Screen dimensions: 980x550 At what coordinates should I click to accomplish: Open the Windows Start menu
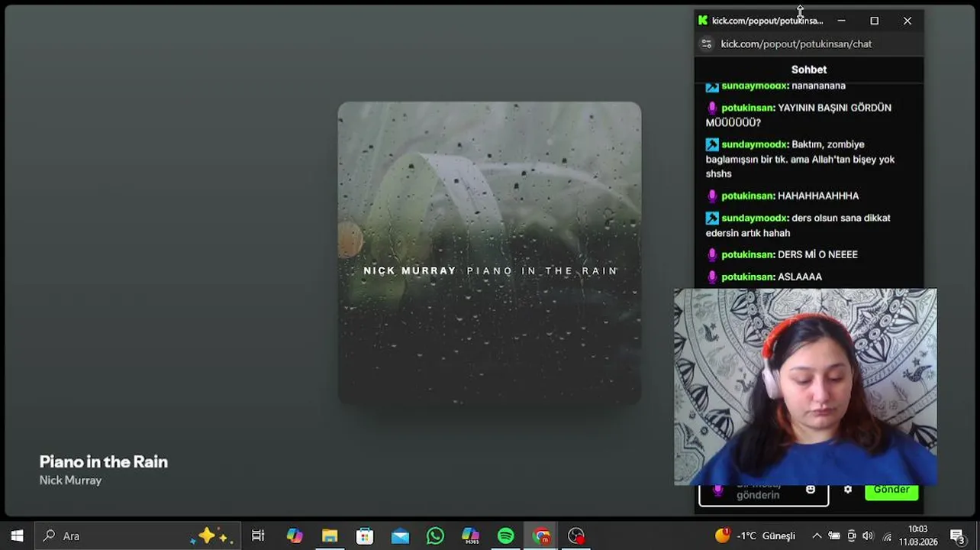(x=17, y=535)
